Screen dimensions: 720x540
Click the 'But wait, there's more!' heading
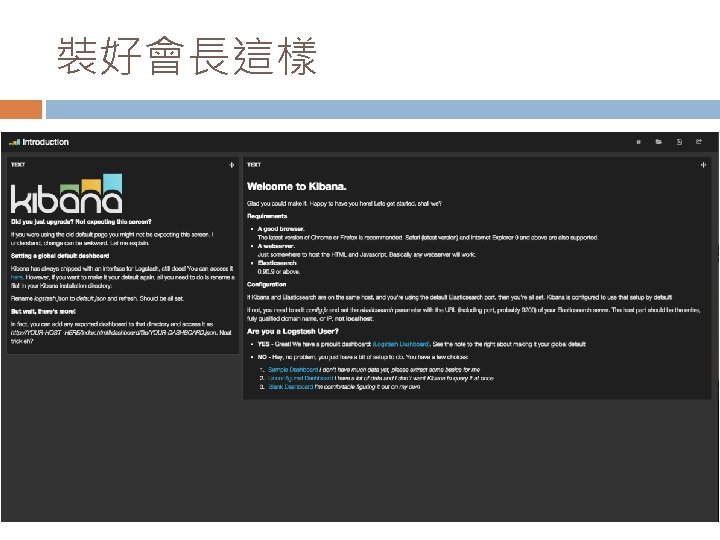(43, 311)
